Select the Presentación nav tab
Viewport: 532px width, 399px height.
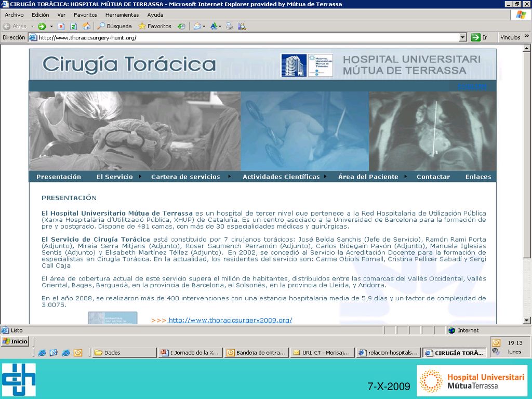[59, 177]
